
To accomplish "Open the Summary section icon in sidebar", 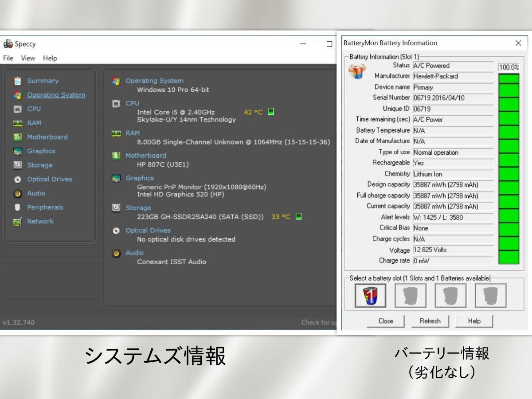I will 18,81.
